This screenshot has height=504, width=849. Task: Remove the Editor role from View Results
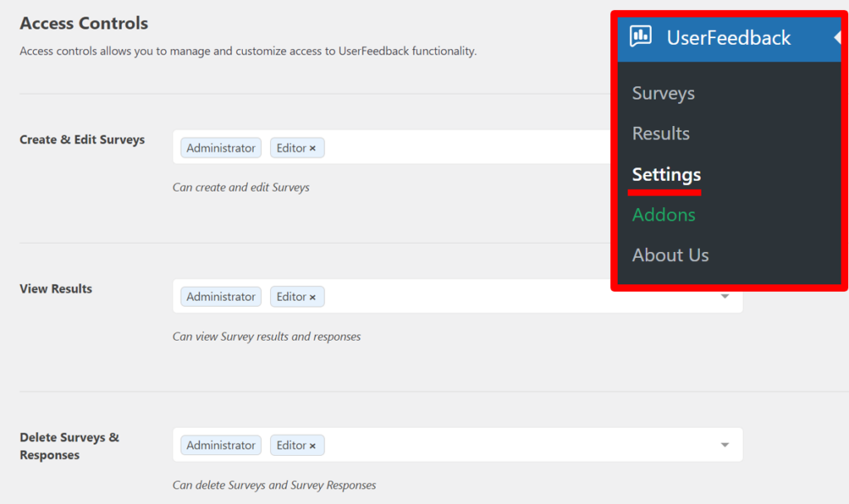coord(313,296)
